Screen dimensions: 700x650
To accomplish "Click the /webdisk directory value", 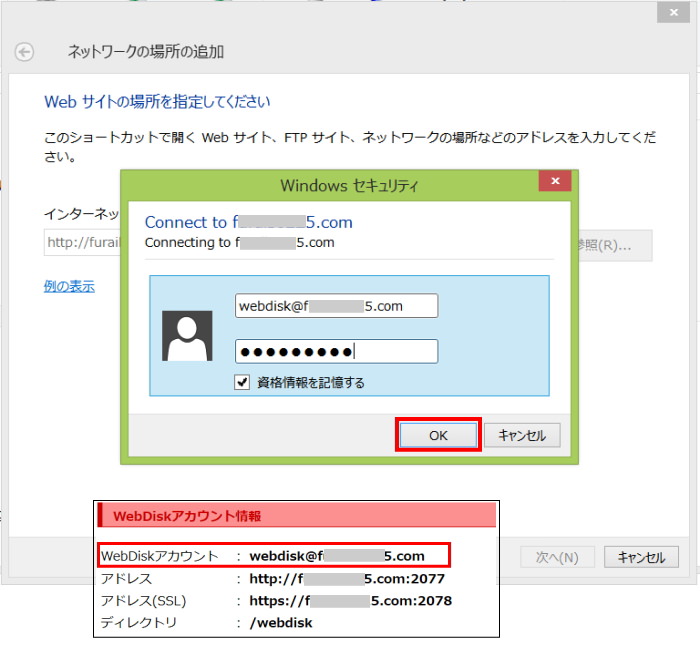I will click(x=281, y=623).
